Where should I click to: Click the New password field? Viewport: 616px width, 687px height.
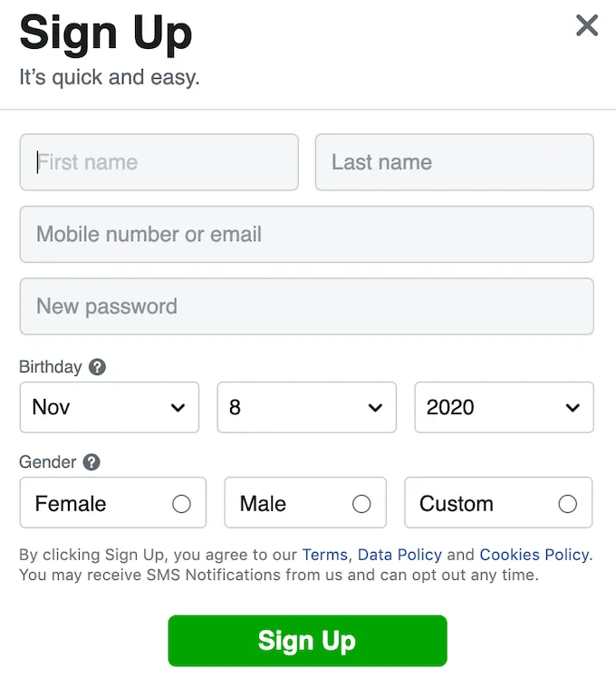click(x=306, y=306)
